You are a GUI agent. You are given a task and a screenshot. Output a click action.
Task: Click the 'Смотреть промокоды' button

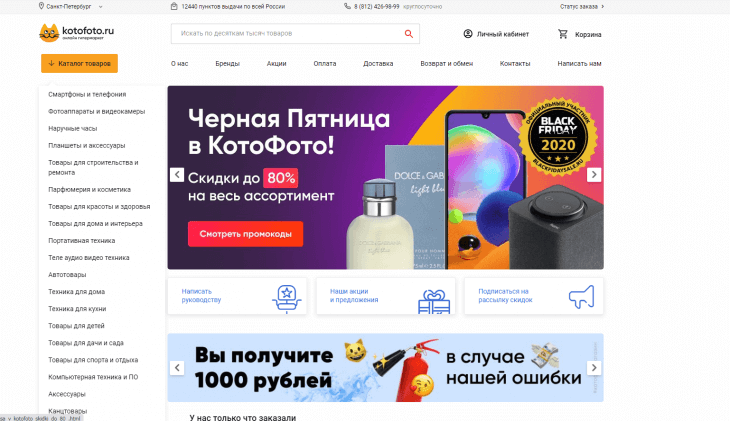245,234
